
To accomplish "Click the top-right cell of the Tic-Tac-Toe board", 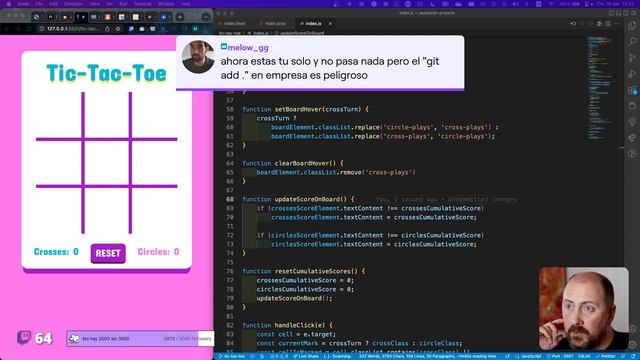I will [x=155, y=115].
